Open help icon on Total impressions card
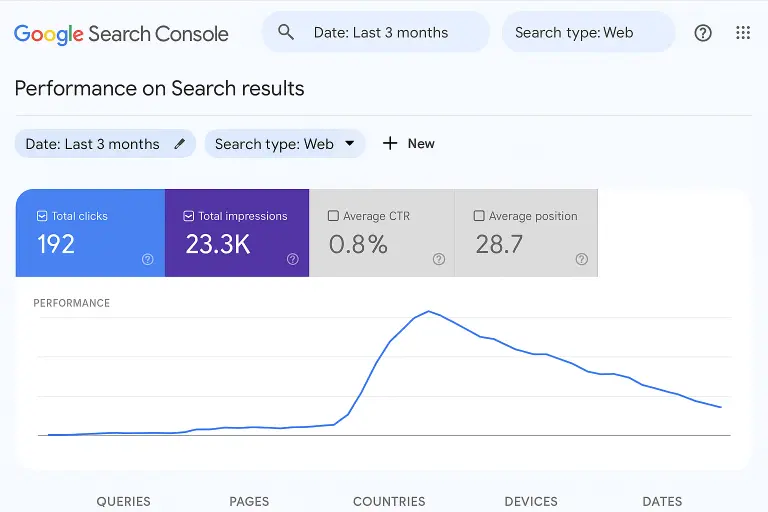 [292, 259]
